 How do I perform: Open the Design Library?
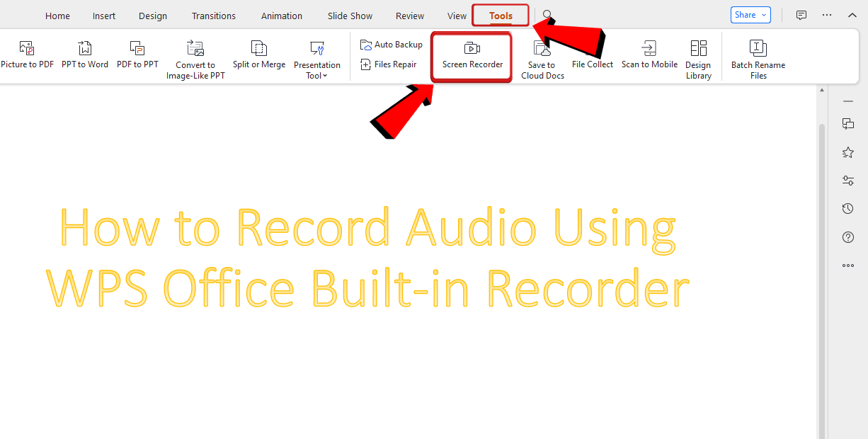click(698, 57)
